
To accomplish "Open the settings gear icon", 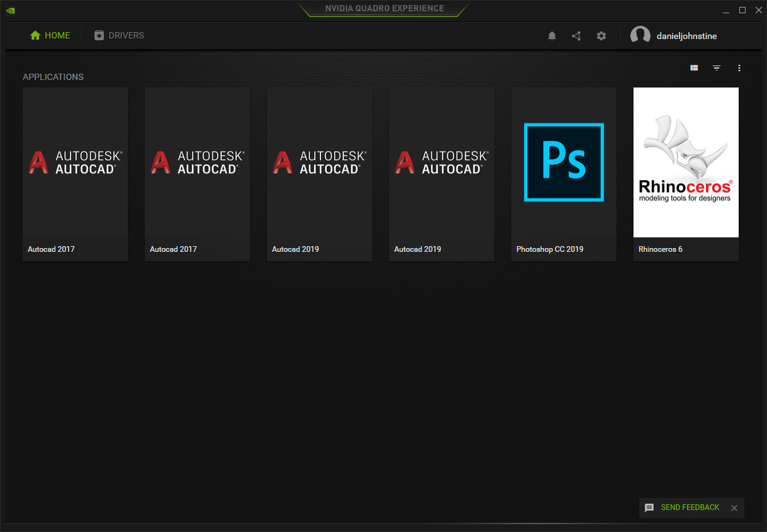I will click(601, 36).
